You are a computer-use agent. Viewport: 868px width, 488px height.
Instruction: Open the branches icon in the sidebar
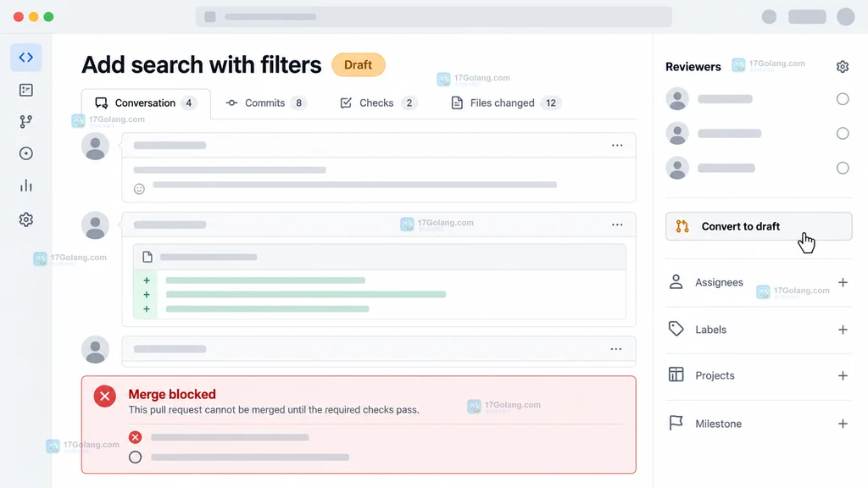pyautogui.click(x=26, y=122)
